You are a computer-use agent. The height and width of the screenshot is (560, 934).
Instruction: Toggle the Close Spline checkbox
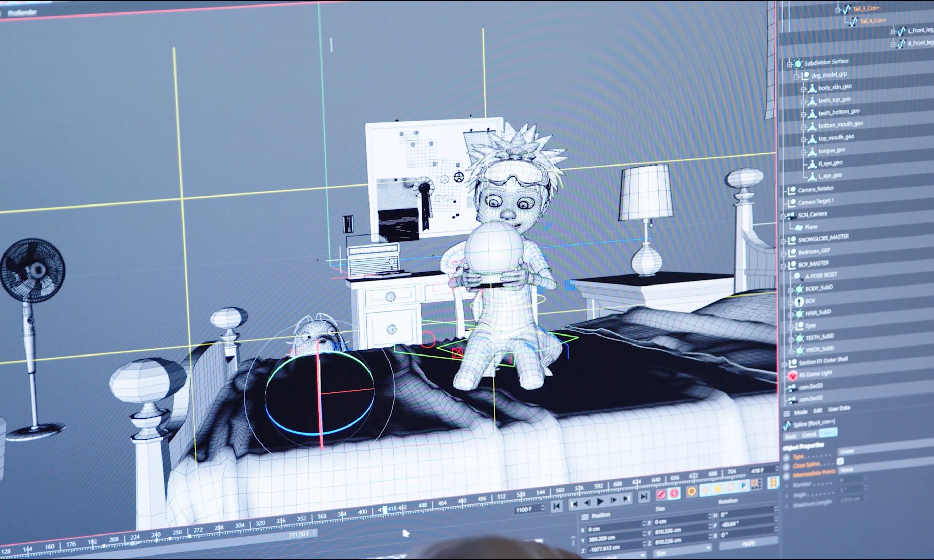[x=840, y=461]
